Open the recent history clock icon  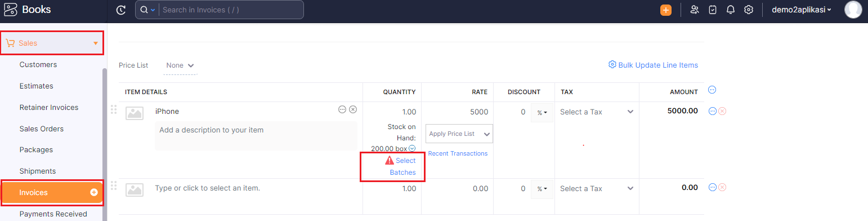click(120, 10)
